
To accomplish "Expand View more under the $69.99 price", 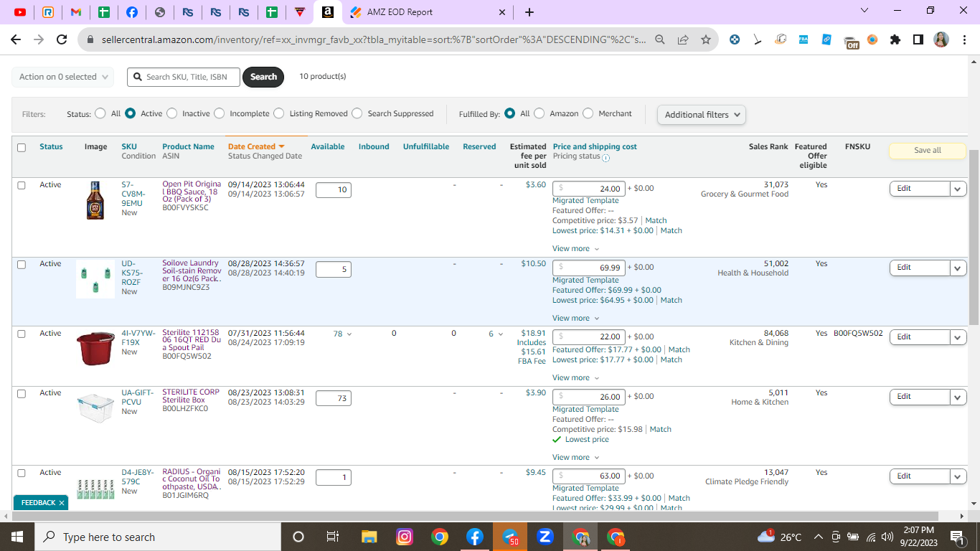I will (x=575, y=319).
